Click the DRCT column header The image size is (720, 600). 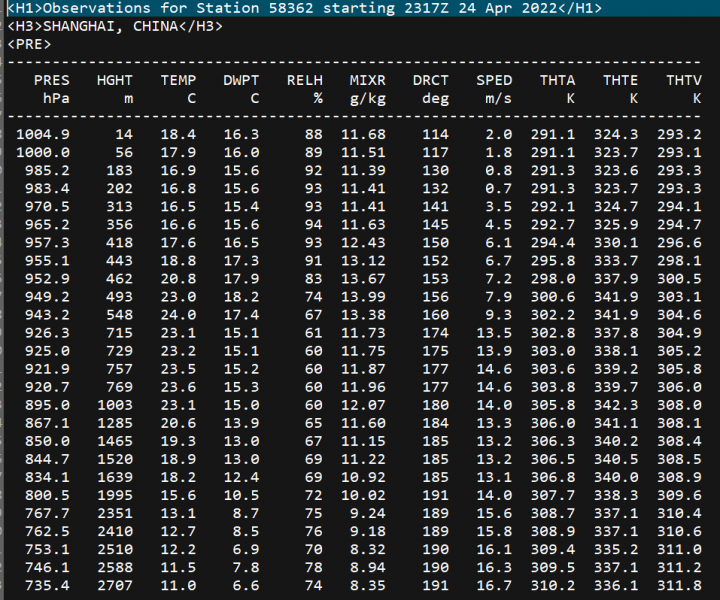tap(430, 80)
